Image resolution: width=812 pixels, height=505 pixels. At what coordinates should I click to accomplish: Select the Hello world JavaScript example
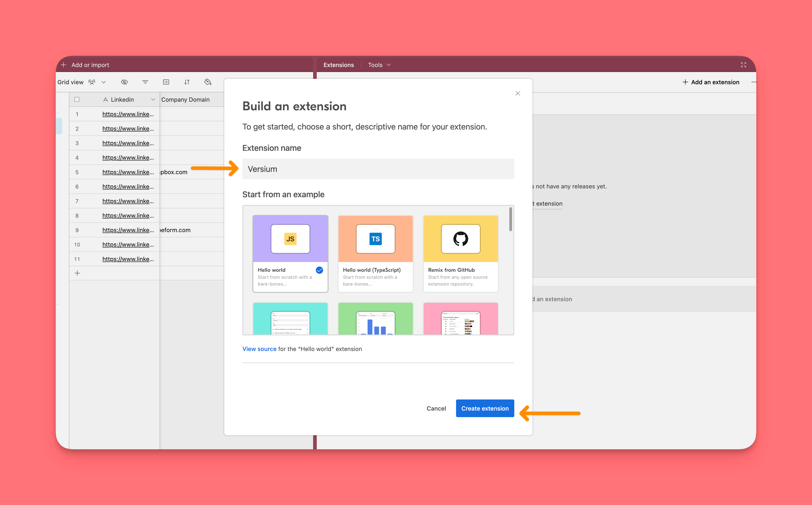[x=290, y=254]
